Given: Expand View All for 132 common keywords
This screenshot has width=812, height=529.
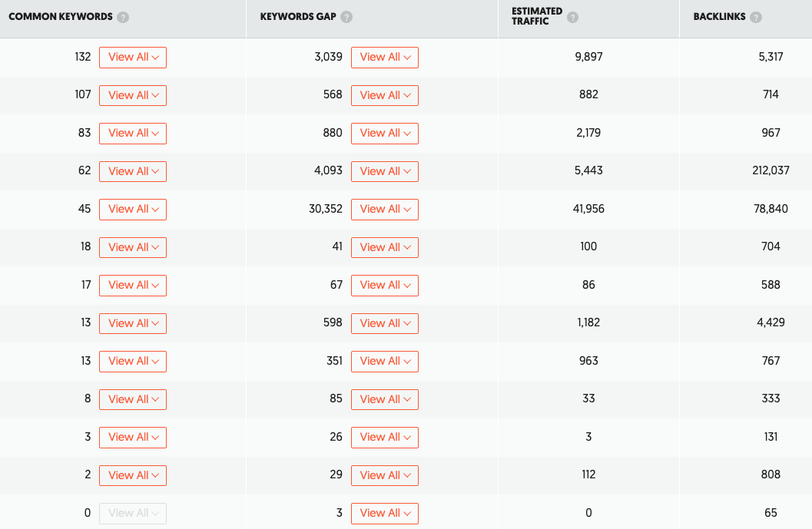Looking at the screenshot, I should 133,58.
